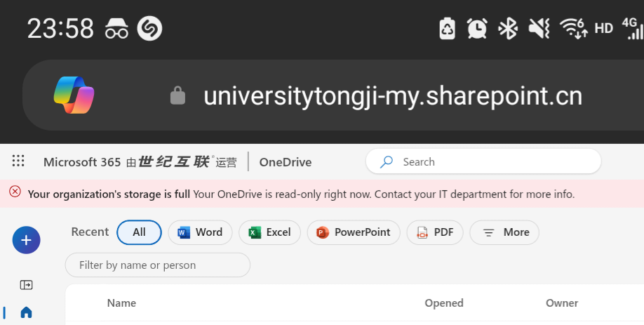The image size is (644, 325).
Task: Filter recent files by PDF
Action: (435, 232)
